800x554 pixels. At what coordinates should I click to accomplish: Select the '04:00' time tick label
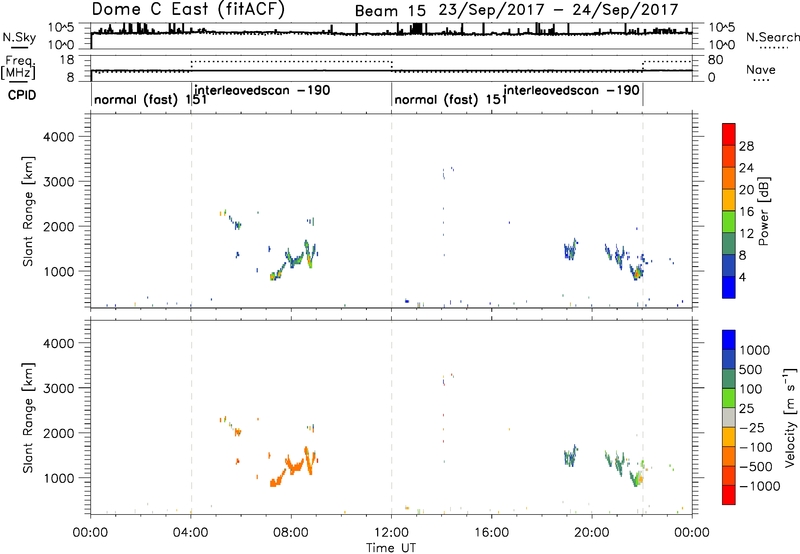pos(190,533)
